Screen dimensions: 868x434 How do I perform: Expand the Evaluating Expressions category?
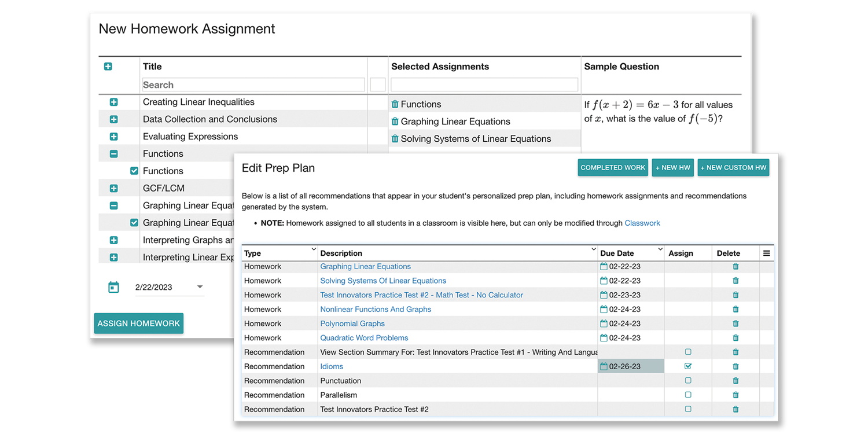click(113, 137)
